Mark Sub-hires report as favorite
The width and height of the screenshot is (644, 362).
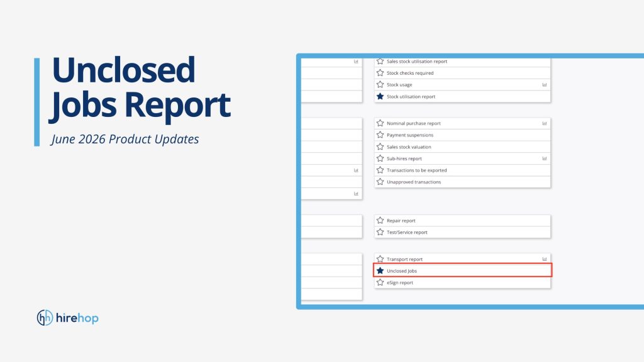[x=380, y=158]
